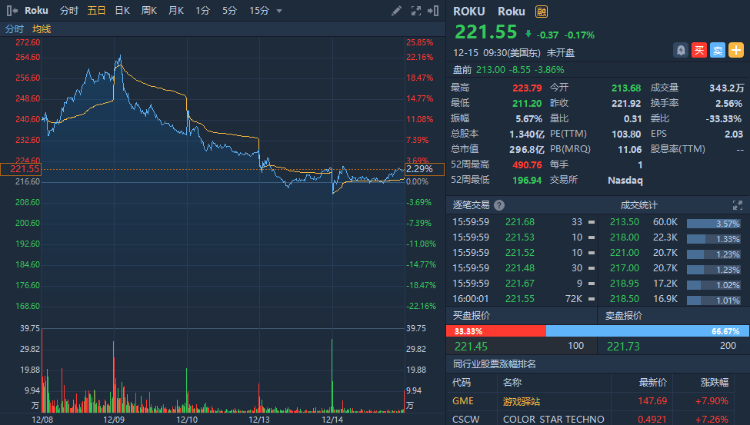Collapse the right quote panel icon
The height and width of the screenshot is (425, 750).
(x=433, y=11)
